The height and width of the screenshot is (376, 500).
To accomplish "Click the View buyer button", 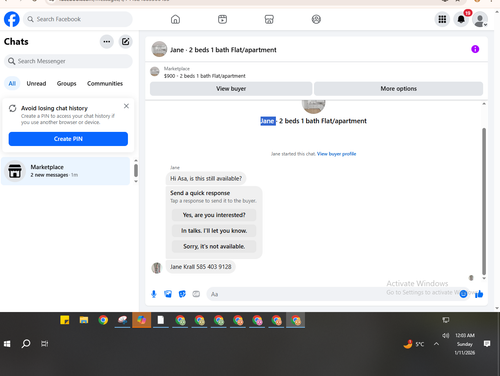I will point(231,89).
